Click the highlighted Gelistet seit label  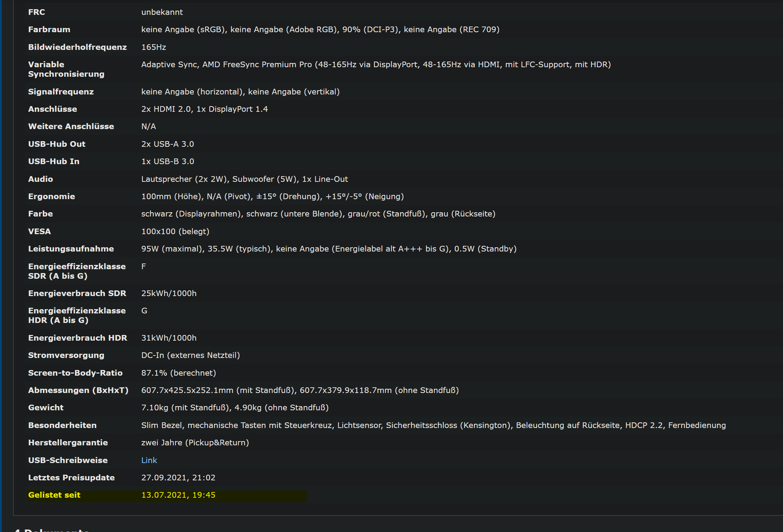pyautogui.click(x=54, y=495)
